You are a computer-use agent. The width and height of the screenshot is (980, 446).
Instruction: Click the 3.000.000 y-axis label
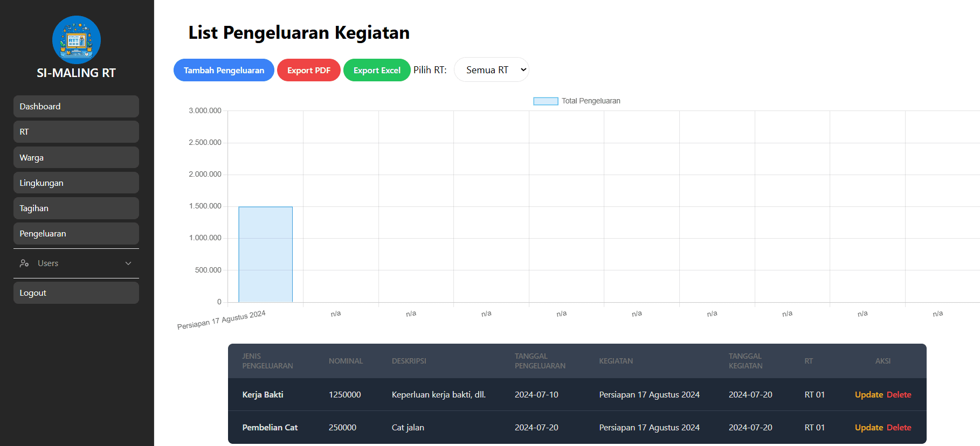click(x=205, y=111)
